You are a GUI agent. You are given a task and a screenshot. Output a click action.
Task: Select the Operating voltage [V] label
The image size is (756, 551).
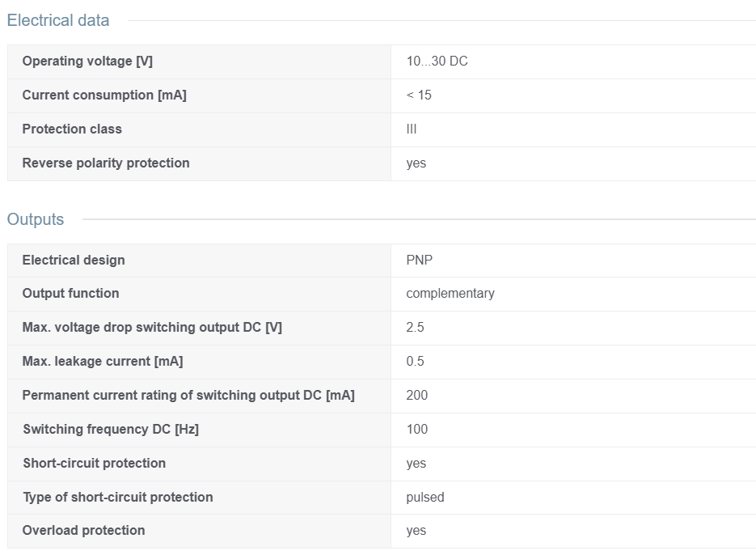(87, 61)
